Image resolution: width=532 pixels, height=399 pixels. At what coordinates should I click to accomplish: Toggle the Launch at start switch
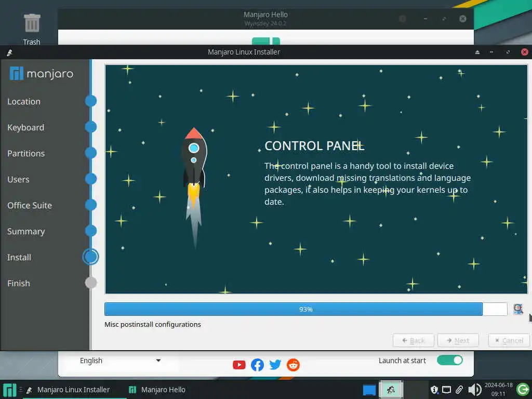click(449, 361)
